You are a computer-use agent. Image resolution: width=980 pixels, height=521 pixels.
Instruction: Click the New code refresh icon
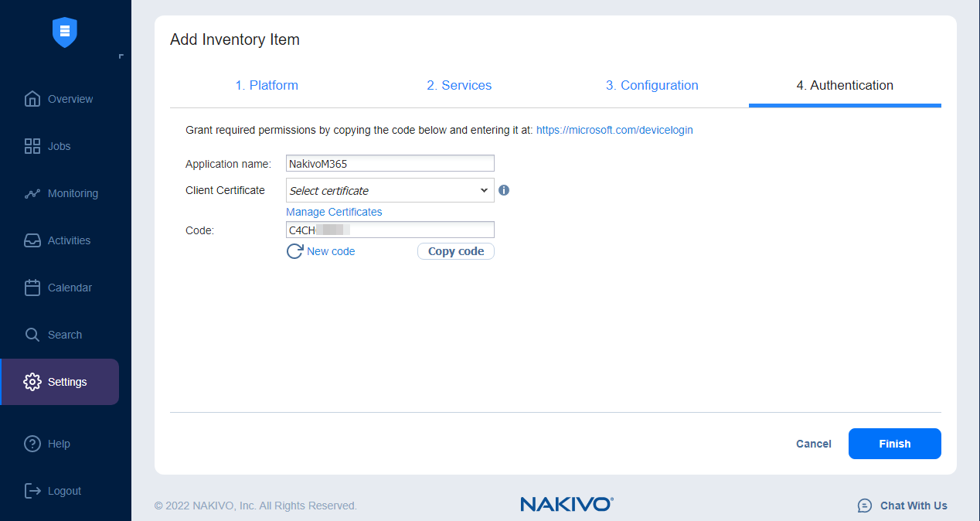(294, 250)
